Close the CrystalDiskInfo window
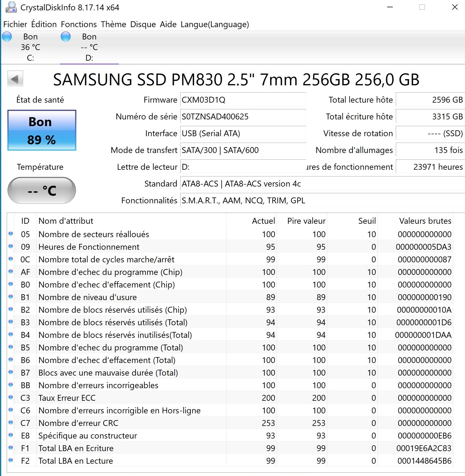This screenshot has height=476, width=465. [455, 7]
